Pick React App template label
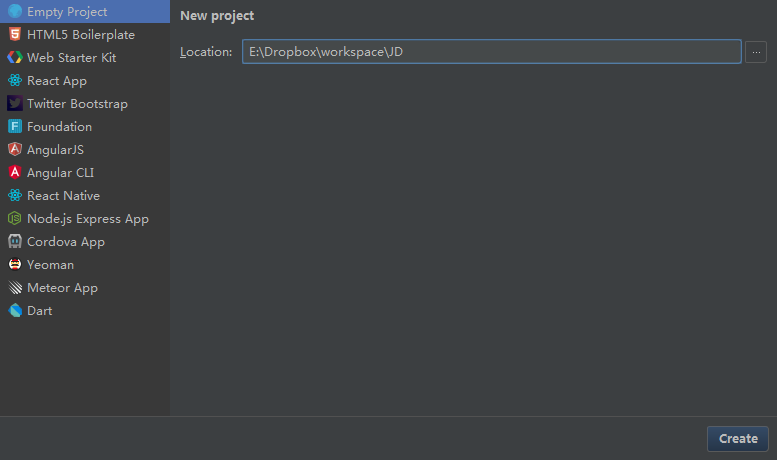777x460 pixels. pos(56,81)
